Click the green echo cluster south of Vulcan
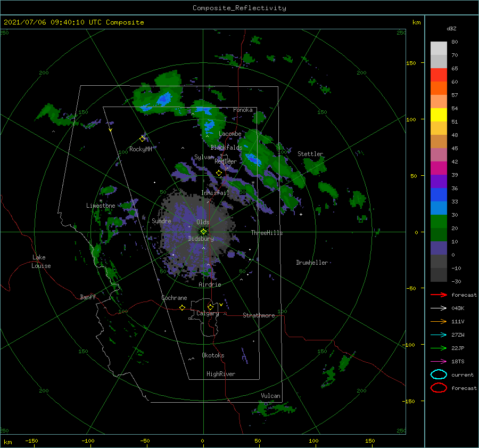 [274, 408]
